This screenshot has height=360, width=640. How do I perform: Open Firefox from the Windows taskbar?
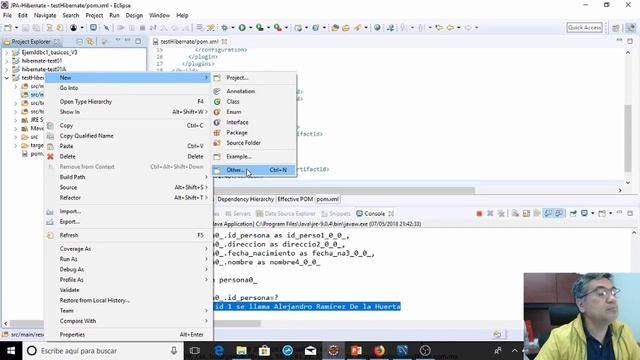click(x=379, y=351)
